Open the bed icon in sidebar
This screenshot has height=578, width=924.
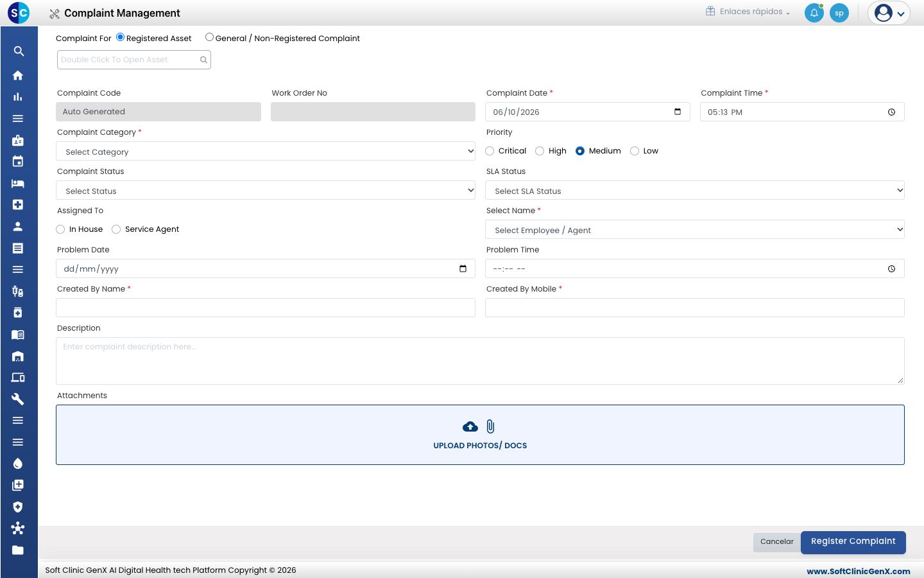tap(18, 183)
